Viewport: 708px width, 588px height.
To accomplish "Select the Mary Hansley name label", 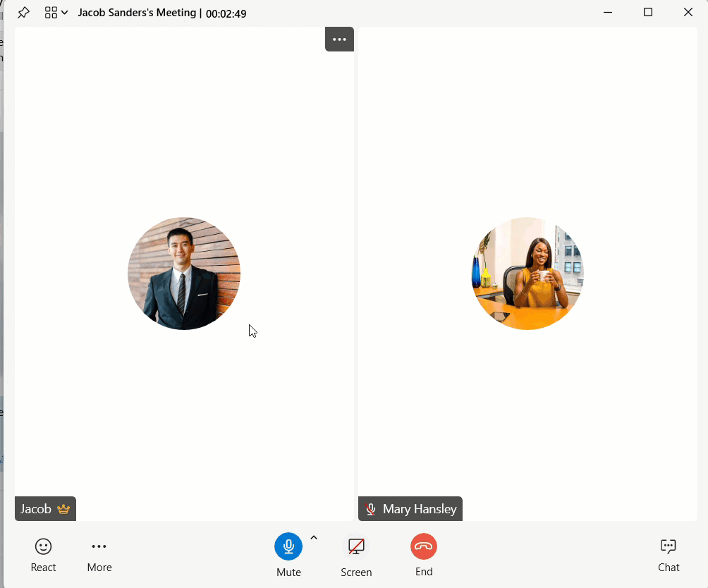I will (x=420, y=509).
